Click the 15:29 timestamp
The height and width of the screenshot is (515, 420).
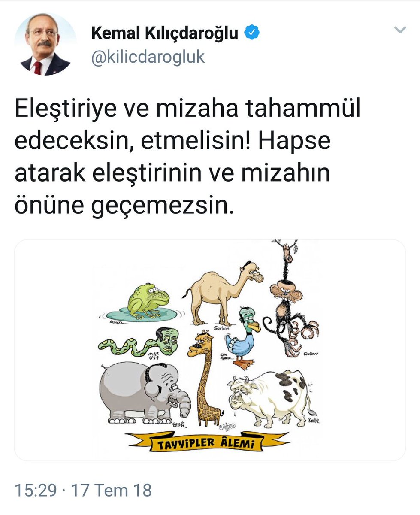click(36, 490)
